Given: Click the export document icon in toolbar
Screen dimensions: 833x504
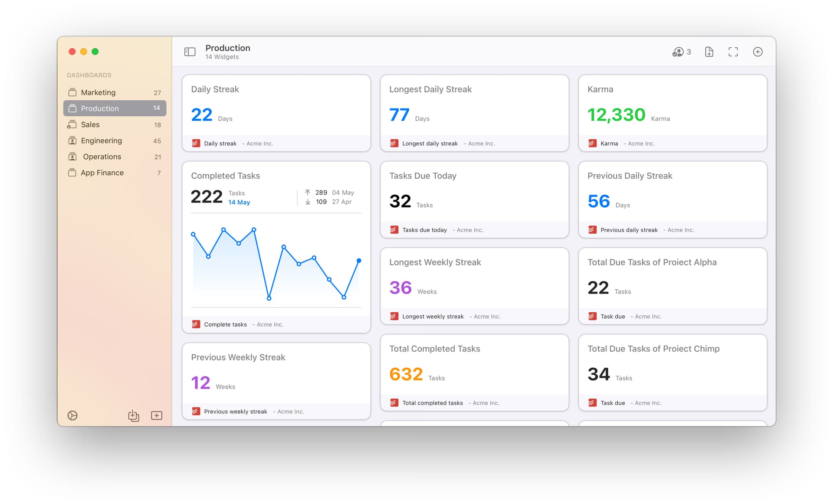Looking at the screenshot, I should coord(709,52).
